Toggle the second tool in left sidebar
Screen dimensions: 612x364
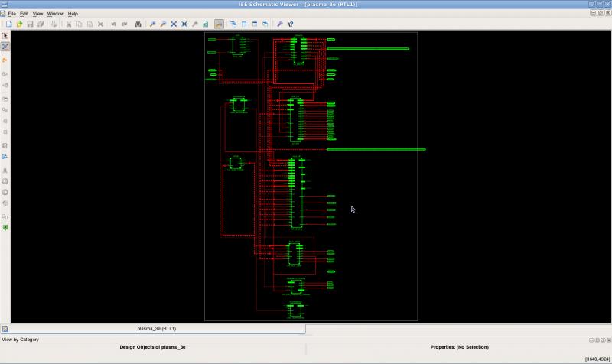tap(5, 47)
